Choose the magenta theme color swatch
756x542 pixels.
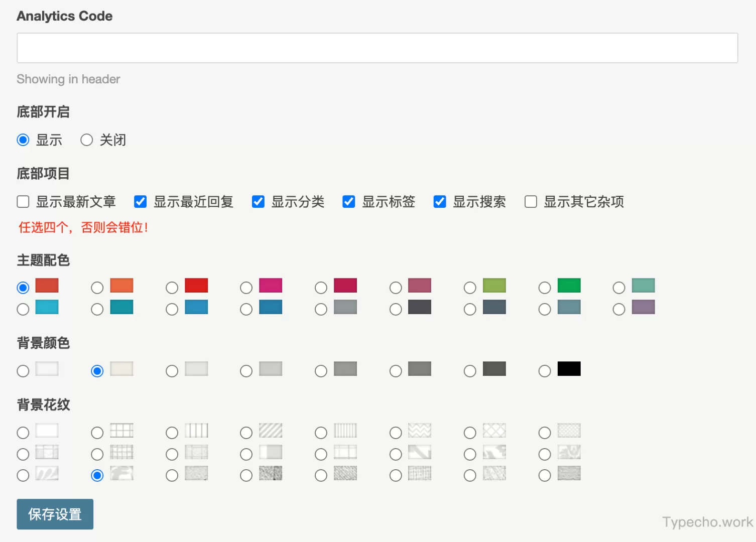click(x=245, y=287)
